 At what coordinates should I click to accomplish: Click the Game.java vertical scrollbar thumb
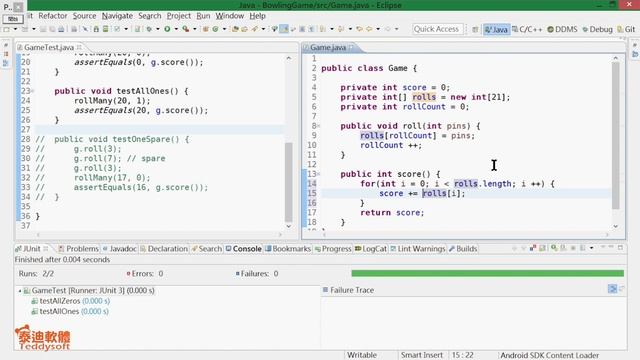(616, 136)
